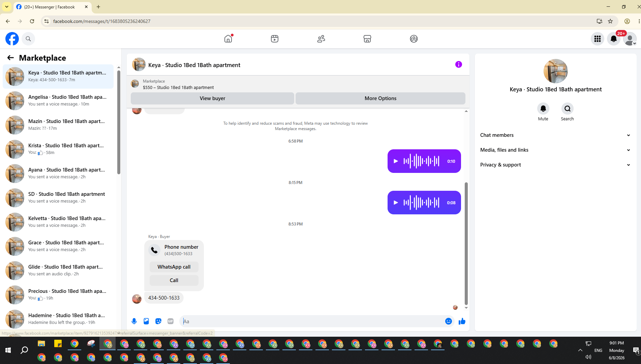Open the Ayana conversation in the list
The image size is (641, 364).
pos(58,174)
